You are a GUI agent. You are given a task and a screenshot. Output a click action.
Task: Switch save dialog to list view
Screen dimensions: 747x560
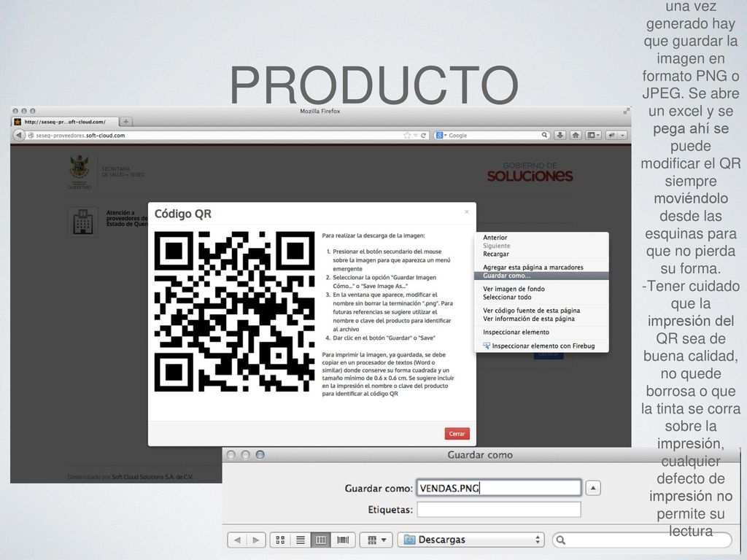[301, 540]
